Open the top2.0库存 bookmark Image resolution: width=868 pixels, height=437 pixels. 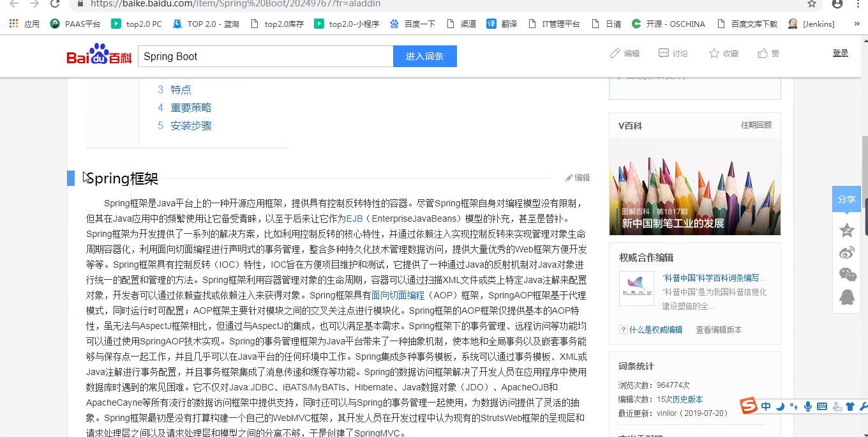277,24
